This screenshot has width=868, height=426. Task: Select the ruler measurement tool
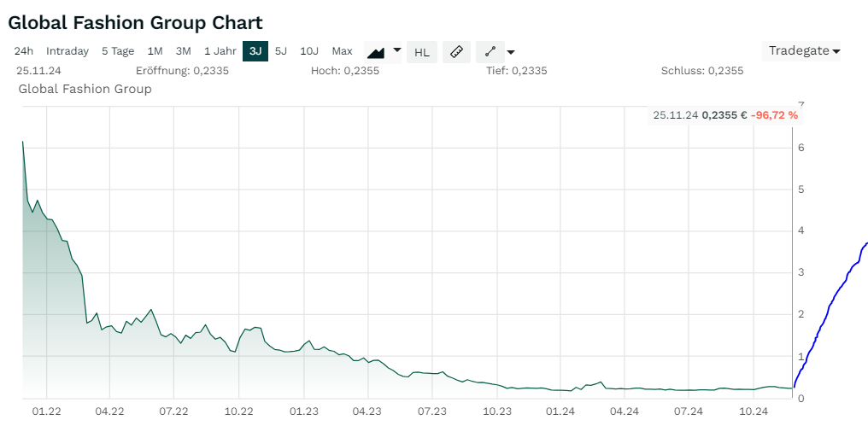point(456,52)
